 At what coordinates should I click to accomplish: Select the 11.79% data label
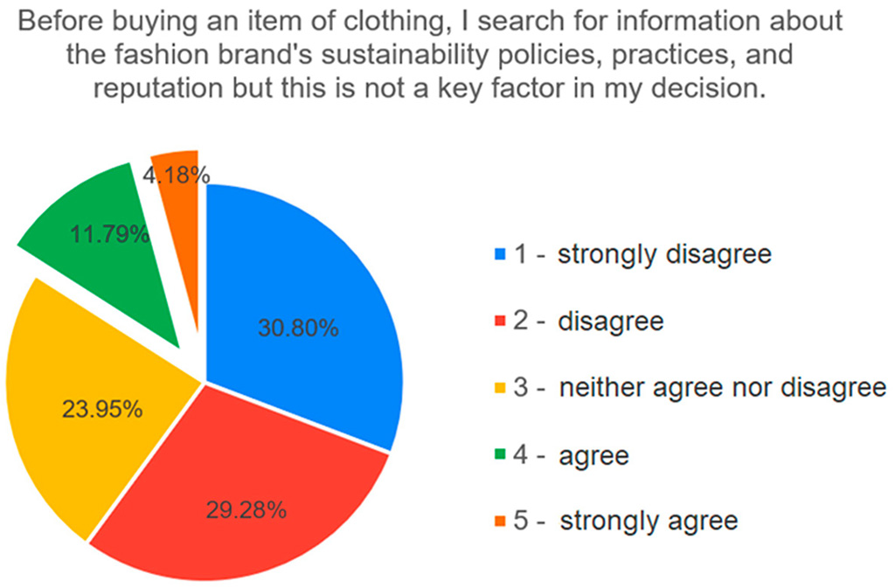coord(109,235)
